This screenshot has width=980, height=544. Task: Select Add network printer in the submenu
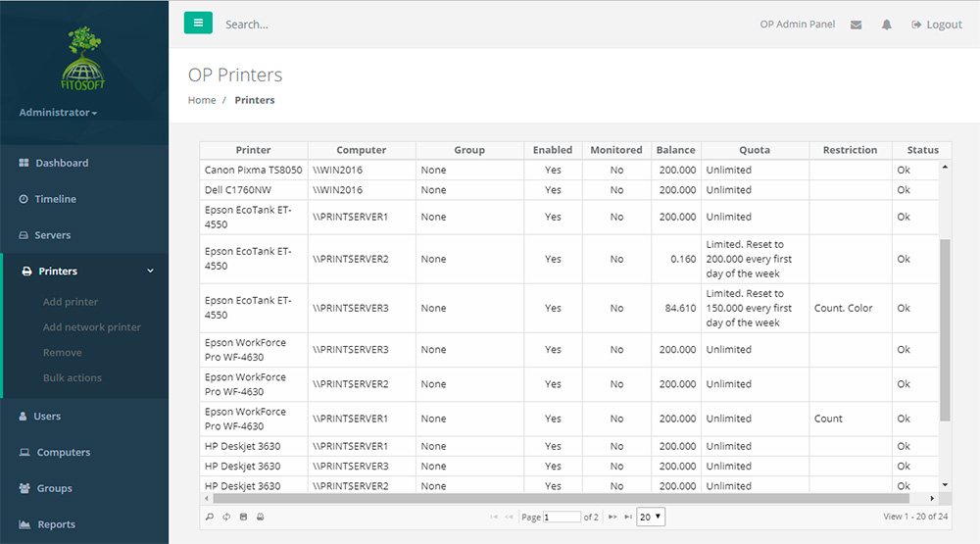92,327
